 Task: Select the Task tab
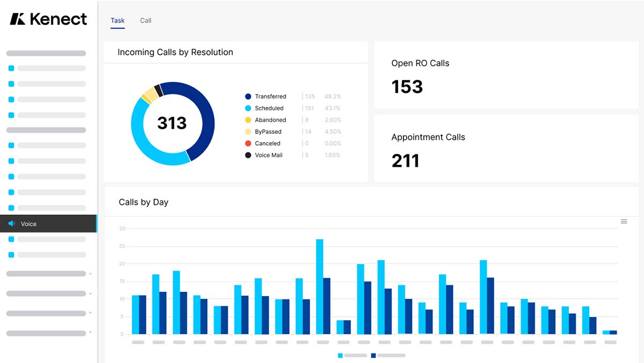pyautogui.click(x=118, y=21)
